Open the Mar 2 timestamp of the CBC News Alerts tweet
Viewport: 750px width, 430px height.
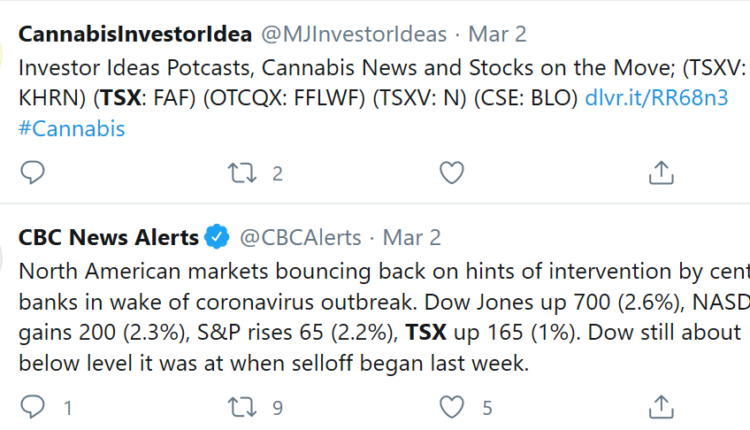(412, 238)
